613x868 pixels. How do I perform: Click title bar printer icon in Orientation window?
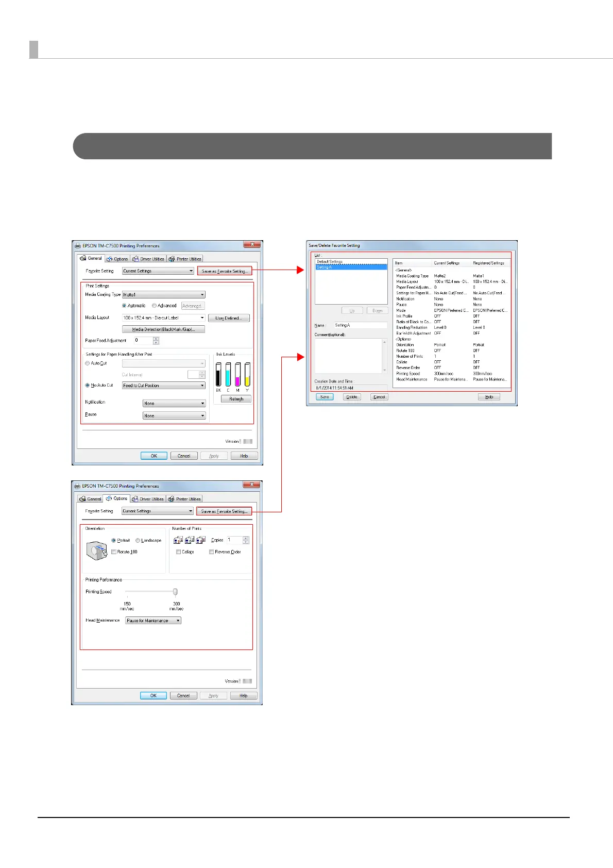[77, 486]
